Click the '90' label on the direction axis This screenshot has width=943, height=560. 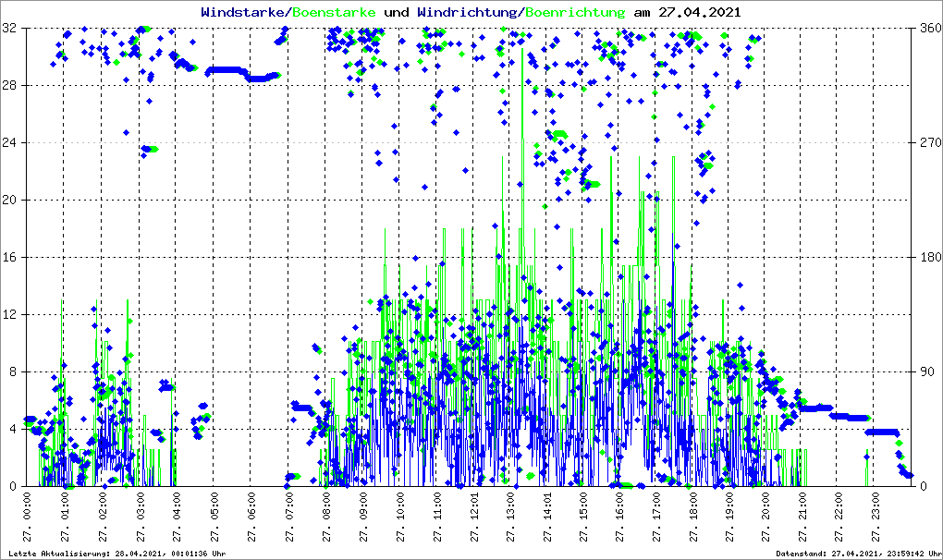(x=928, y=371)
